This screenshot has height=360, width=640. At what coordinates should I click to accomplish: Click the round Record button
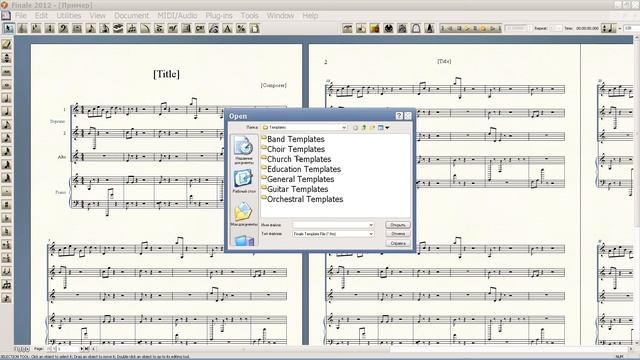coord(483,28)
